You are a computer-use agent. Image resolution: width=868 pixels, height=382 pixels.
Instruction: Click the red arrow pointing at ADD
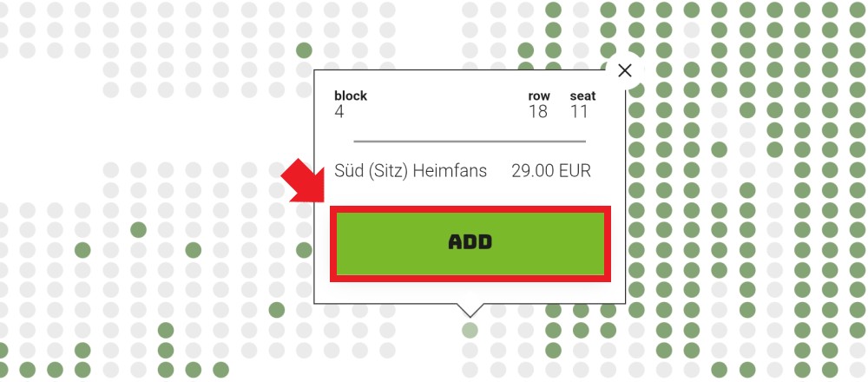coord(302,180)
